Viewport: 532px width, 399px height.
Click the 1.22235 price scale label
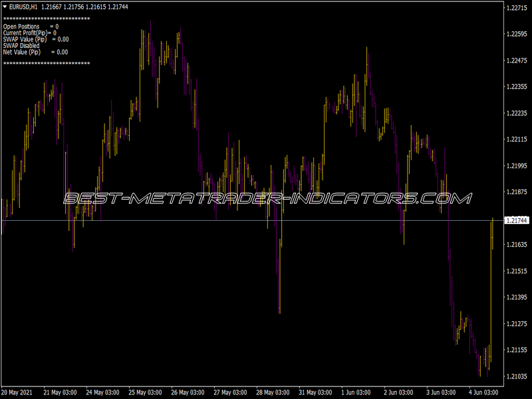517,113
